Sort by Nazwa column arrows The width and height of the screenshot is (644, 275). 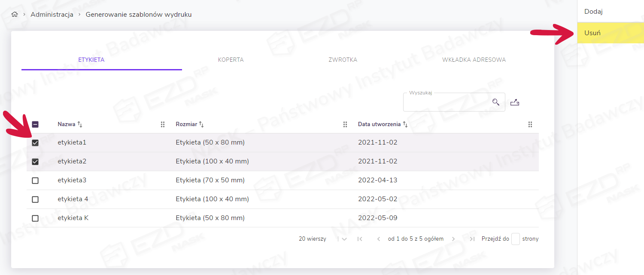tap(80, 124)
